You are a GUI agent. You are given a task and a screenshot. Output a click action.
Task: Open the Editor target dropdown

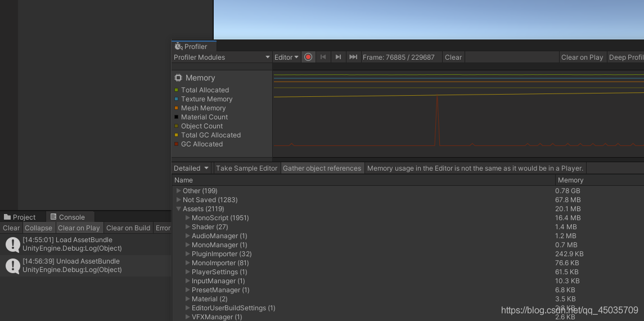tap(286, 57)
